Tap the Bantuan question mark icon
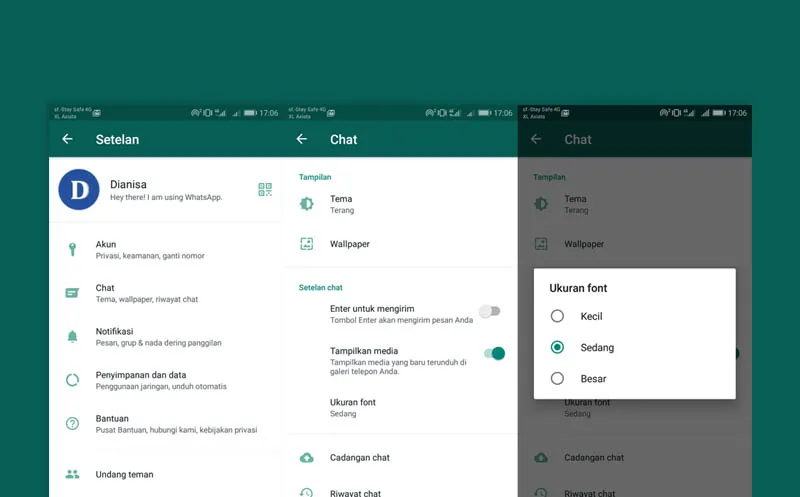 (x=72, y=424)
